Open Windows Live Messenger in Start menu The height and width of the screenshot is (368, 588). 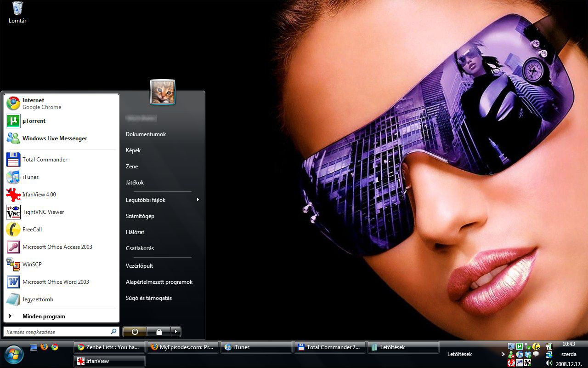[x=62, y=138]
